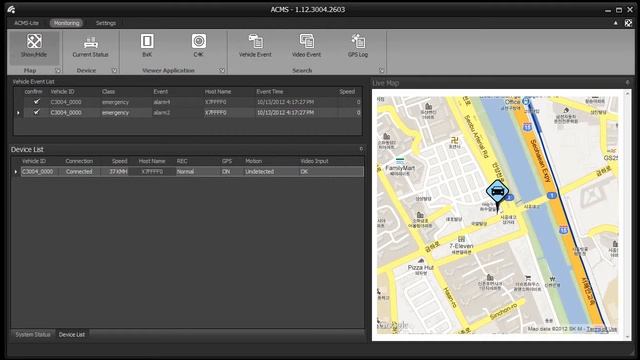Click the map scrollbar up arrow
The width and height of the screenshot is (640, 360).
(628, 93)
